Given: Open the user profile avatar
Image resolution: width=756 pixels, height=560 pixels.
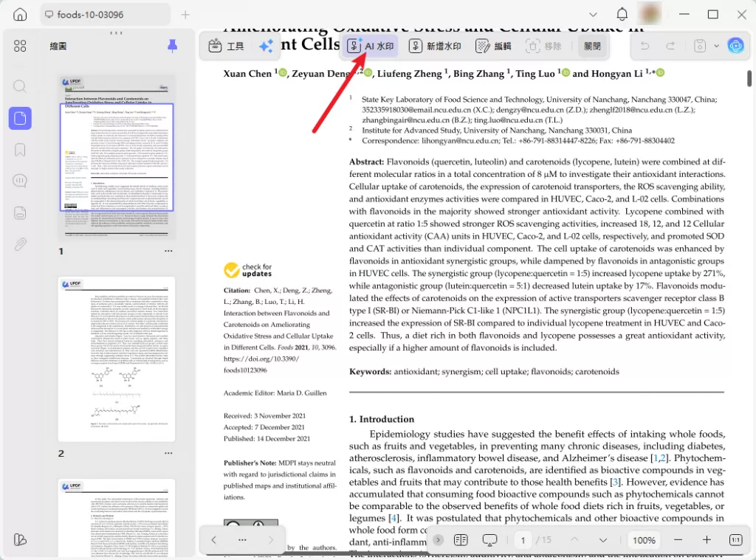Looking at the screenshot, I should (650, 14).
